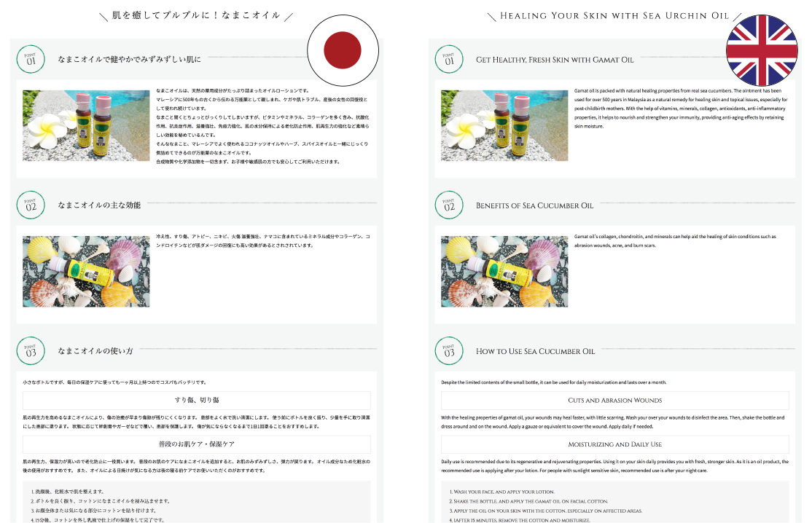The width and height of the screenshot is (812, 523).
Task: Click the Point 02 badge beside Benefits of Sea Cucumber Oil
Action: tap(449, 205)
